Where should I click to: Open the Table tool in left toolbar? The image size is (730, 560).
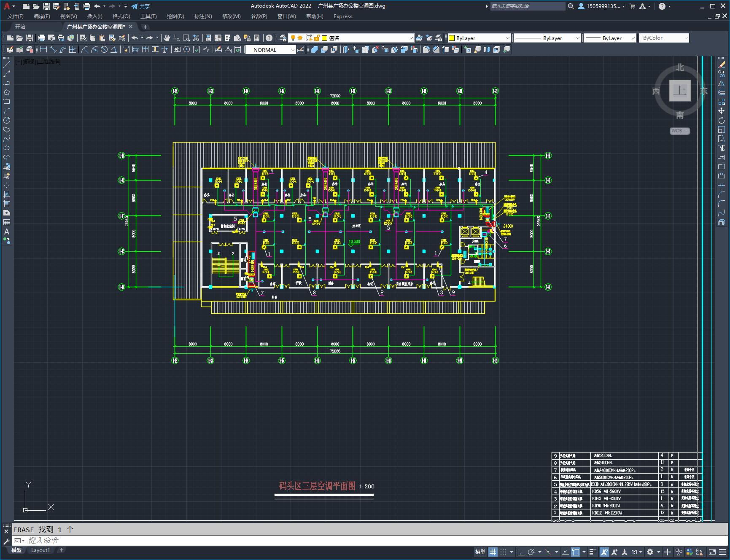[7, 222]
